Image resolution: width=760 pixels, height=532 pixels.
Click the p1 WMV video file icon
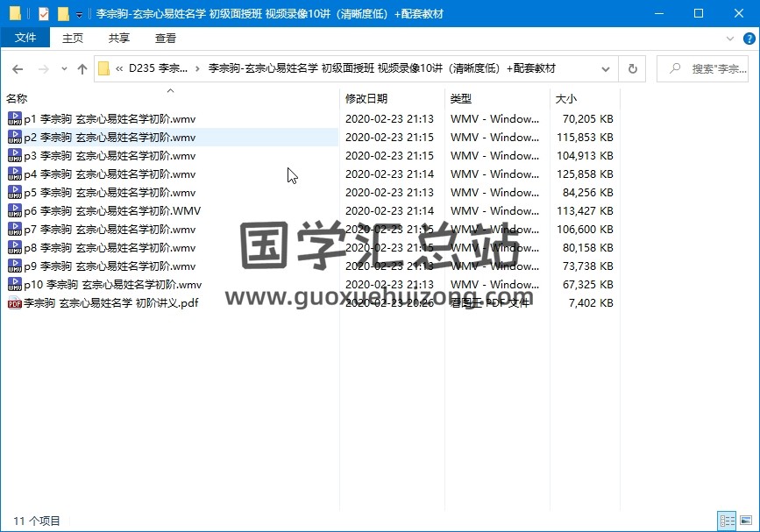tap(15, 119)
